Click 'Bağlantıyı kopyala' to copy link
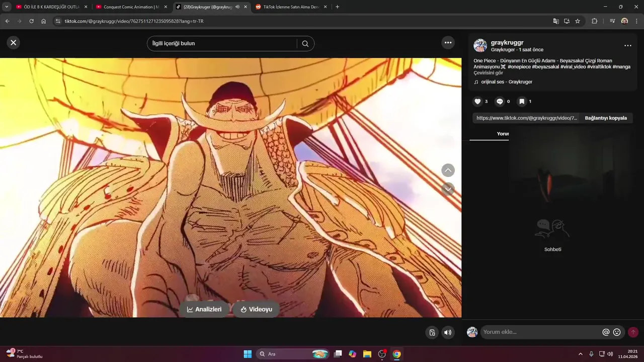This screenshot has height=362, width=644. [x=606, y=118]
